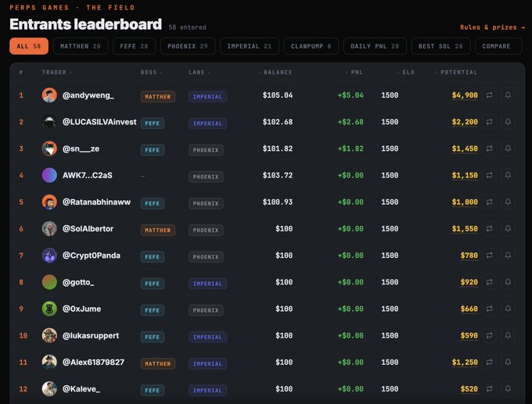The image size is (532, 404).
Task: Click the $2,200 potential value
Action: pyautogui.click(x=465, y=122)
